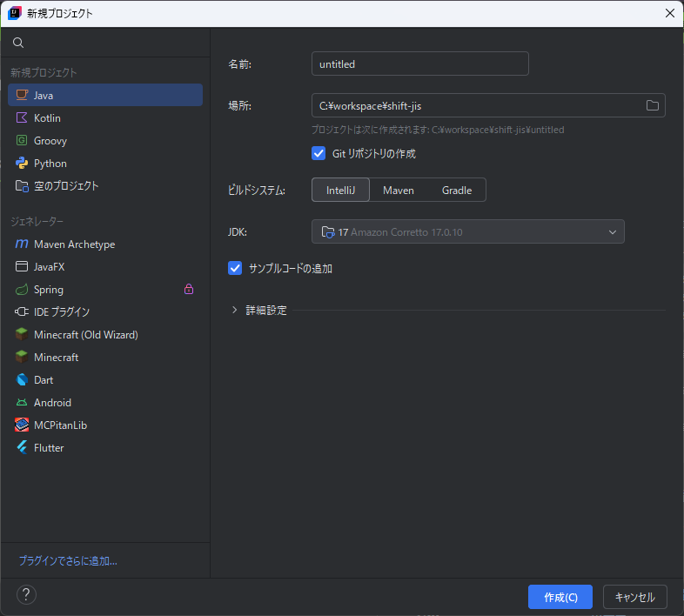Click the search magnifier icon
Image resolution: width=684 pixels, height=616 pixels.
18,43
